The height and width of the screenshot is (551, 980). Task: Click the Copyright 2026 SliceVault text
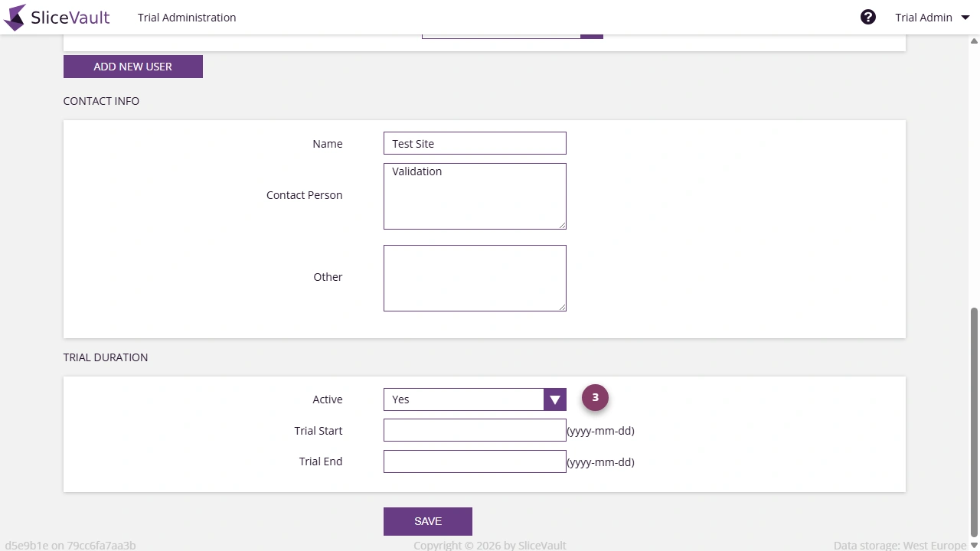tap(490, 545)
